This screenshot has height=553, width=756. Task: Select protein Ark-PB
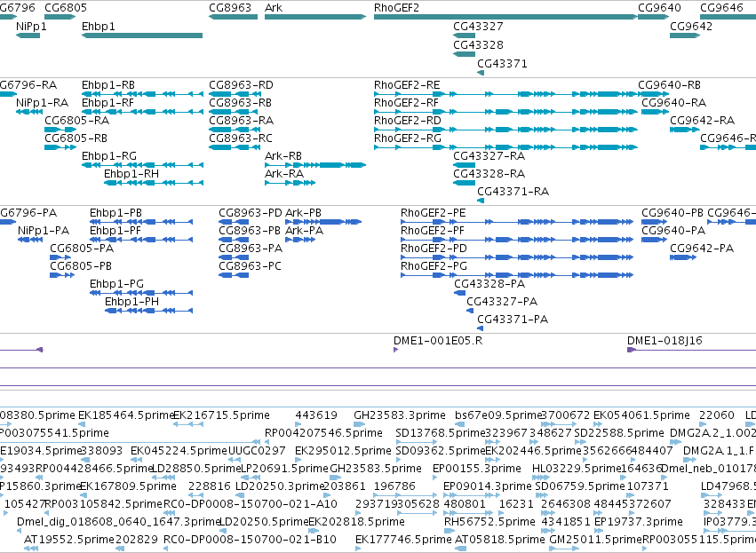(323, 222)
